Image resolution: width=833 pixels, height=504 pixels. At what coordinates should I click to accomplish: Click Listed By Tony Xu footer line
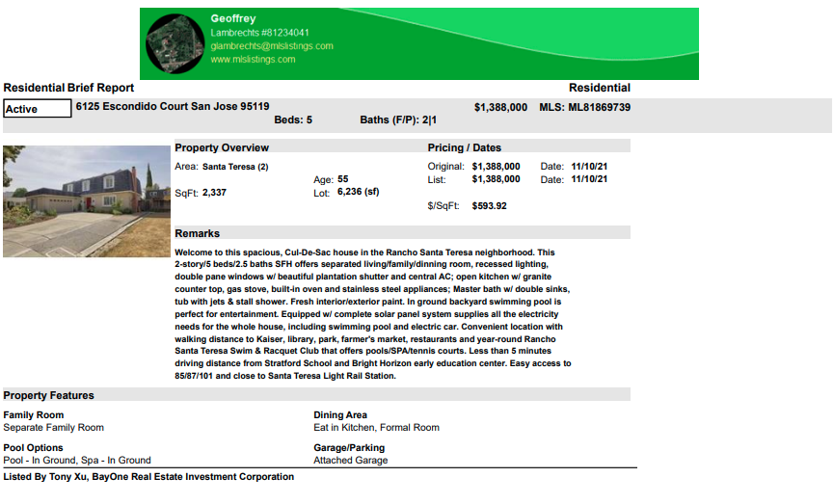[x=148, y=477]
